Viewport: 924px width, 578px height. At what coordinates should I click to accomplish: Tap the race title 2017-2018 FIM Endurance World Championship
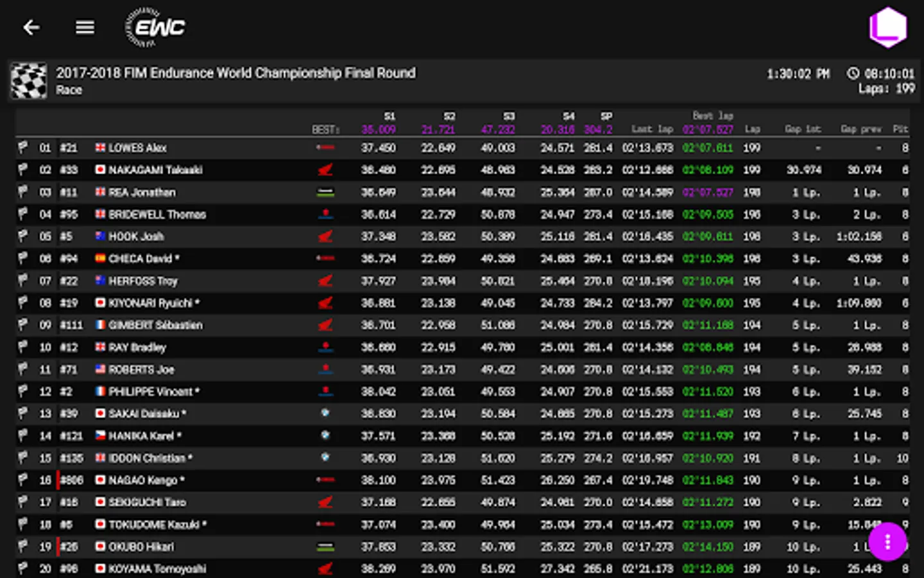(x=235, y=73)
